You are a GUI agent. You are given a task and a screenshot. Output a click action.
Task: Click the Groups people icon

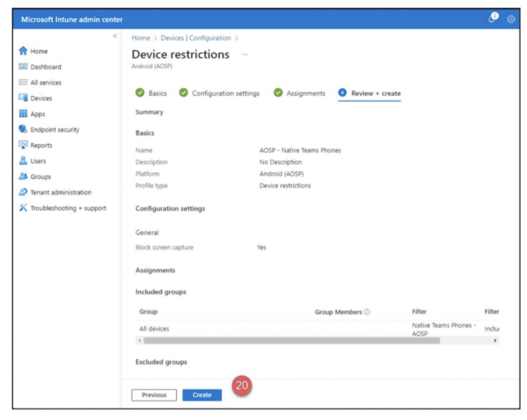click(23, 177)
